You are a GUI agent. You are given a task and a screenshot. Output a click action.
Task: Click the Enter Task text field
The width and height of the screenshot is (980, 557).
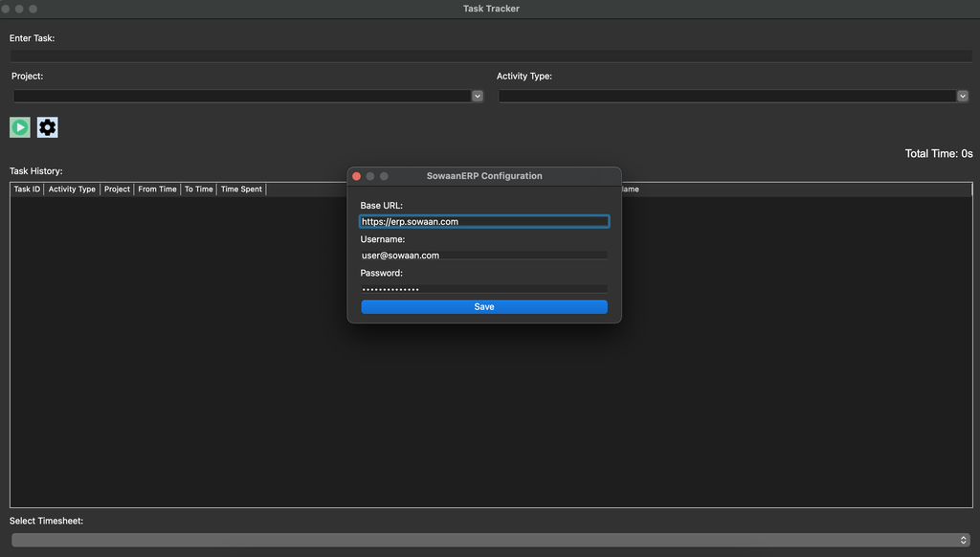click(490, 56)
